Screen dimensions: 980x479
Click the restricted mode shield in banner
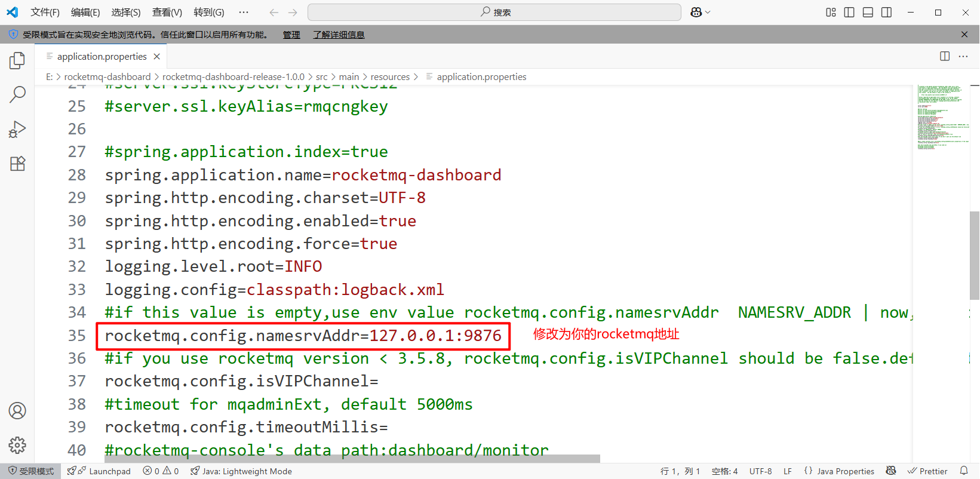[13, 35]
